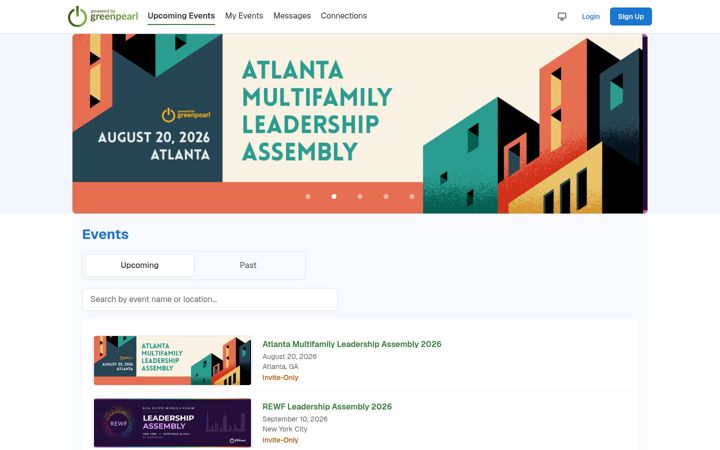Open the Messages nav item
This screenshot has height=450, width=720.
click(292, 16)
